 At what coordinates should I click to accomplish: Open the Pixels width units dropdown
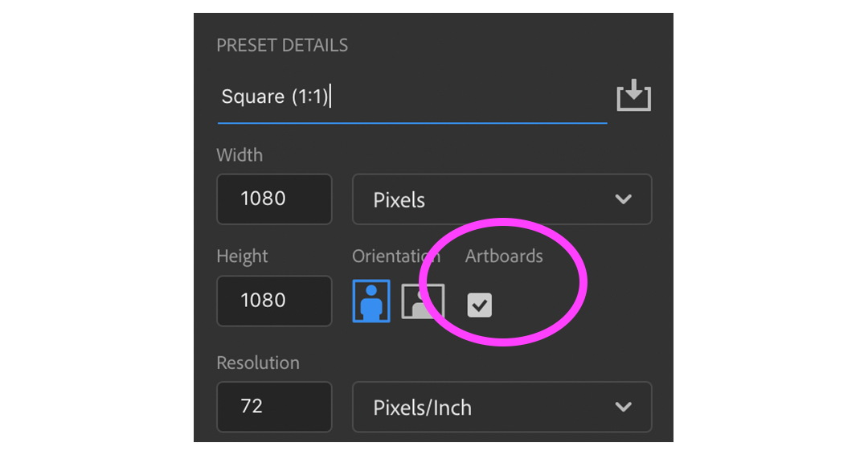tap(502, 199)
